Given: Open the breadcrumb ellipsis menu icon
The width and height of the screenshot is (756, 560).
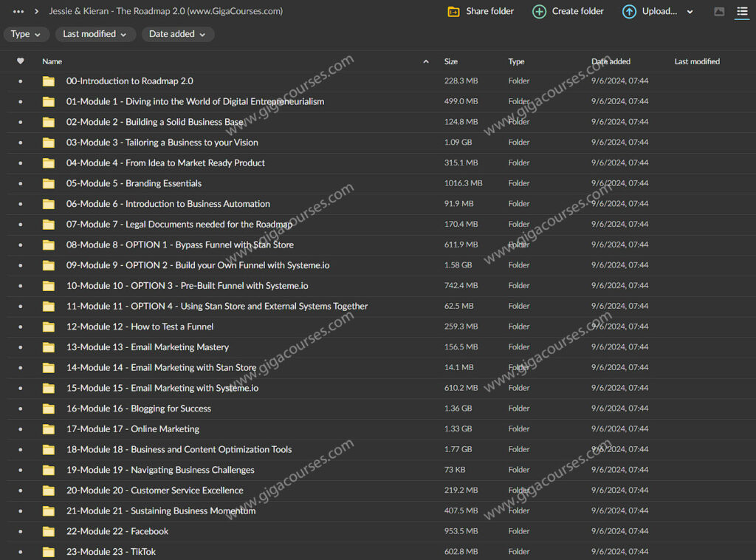Looking at the screenshot, I should tap(18, 12).
